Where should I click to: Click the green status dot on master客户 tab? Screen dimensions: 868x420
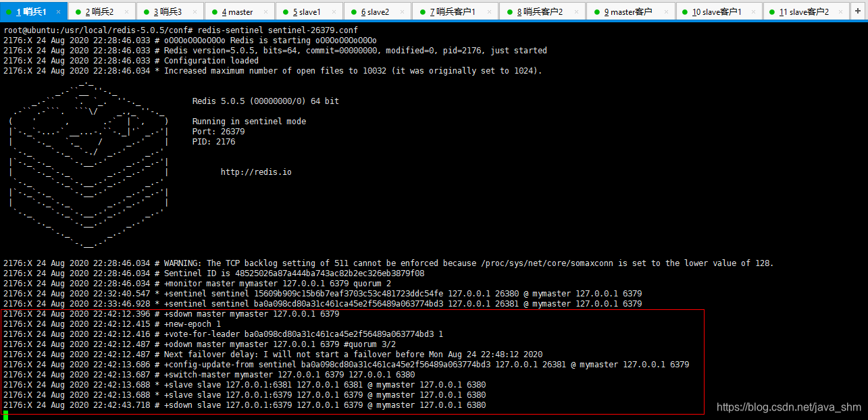(x=596, y=12)
